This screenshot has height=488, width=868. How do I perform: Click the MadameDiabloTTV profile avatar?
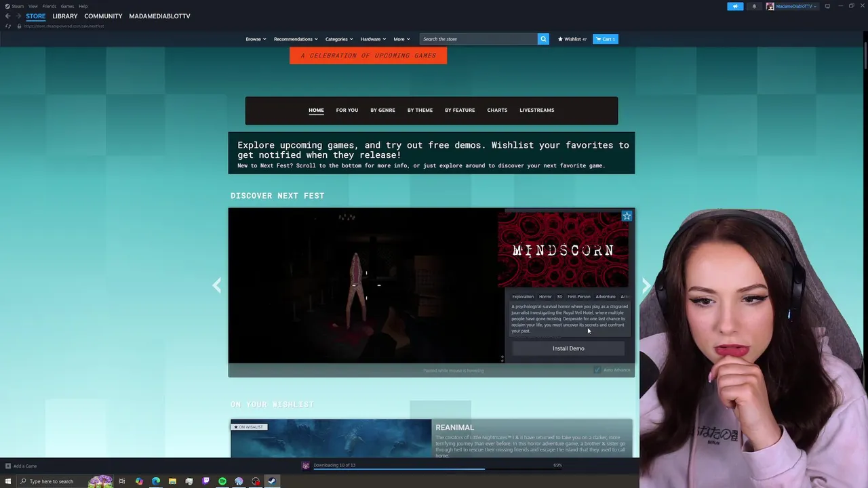click(x=770, y=6)
